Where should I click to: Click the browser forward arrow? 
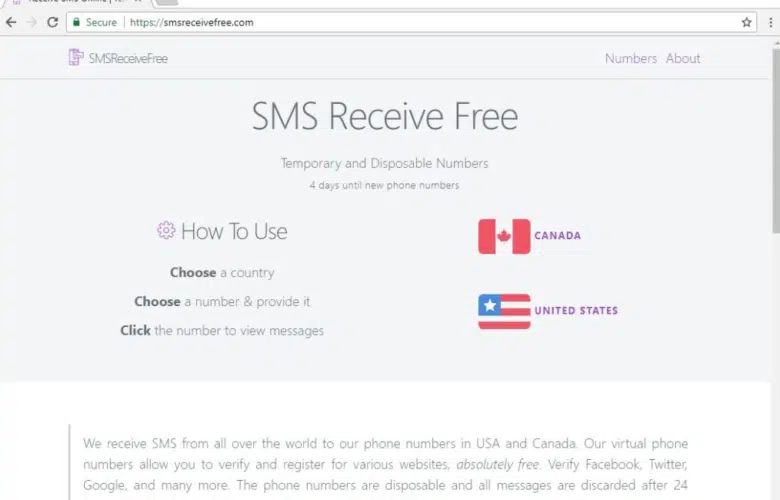(31, 22)
